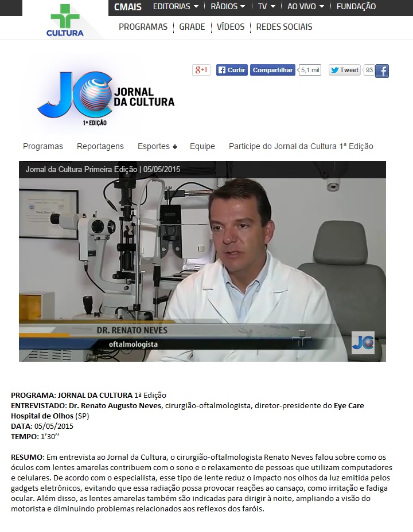Open the Esportes submenu

click(157, 146)
